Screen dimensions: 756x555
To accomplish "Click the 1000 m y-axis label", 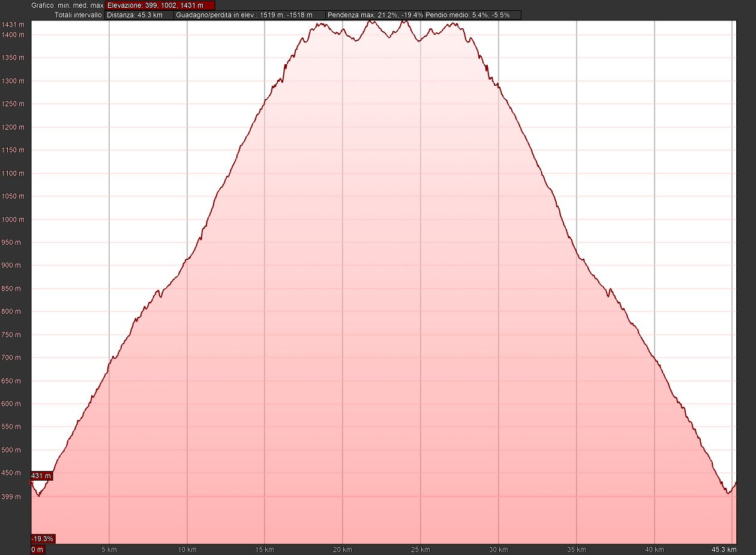I will point(13,220).
